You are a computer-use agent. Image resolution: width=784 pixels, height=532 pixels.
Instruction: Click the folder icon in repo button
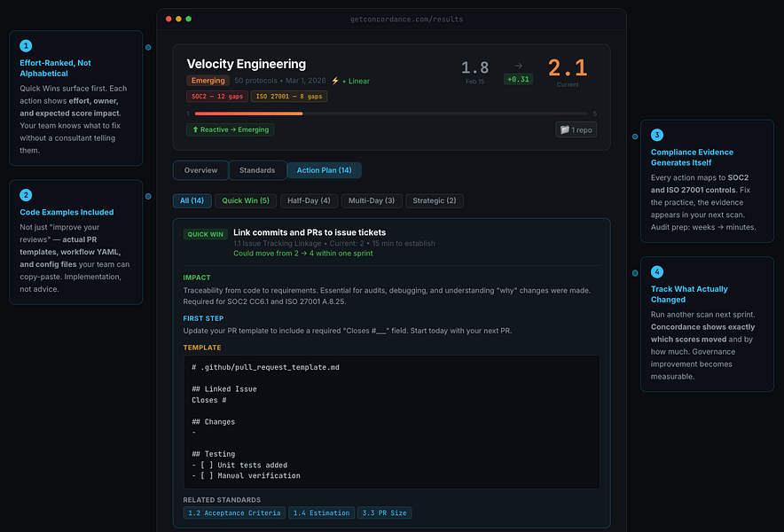[565, 129]
